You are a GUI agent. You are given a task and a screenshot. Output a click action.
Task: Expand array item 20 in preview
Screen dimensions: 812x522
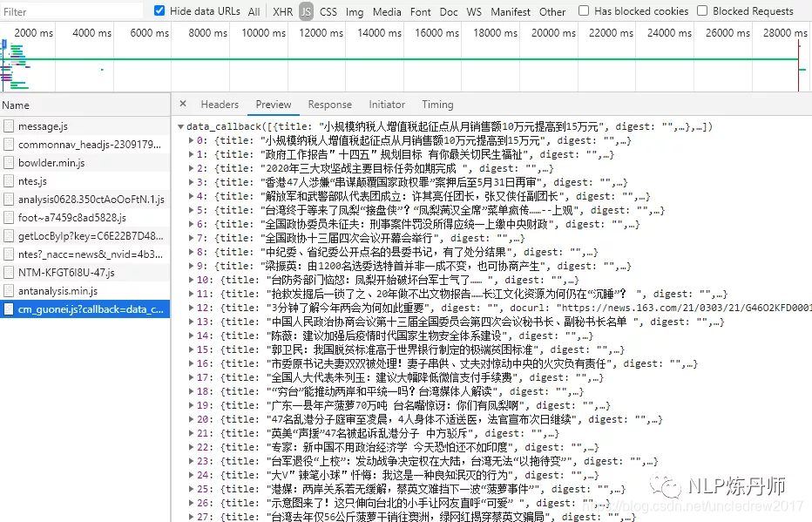pos(191,419)
